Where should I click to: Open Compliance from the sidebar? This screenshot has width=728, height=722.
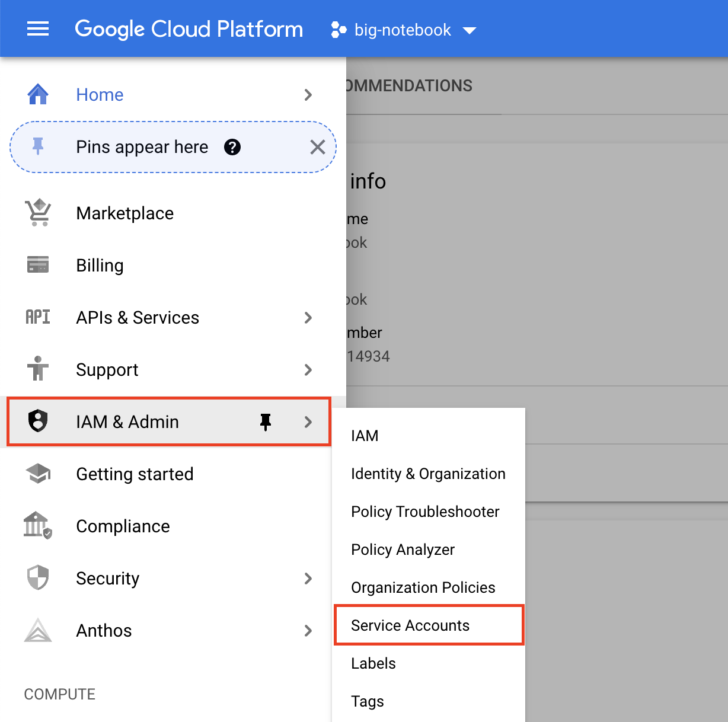click(123, 526)
